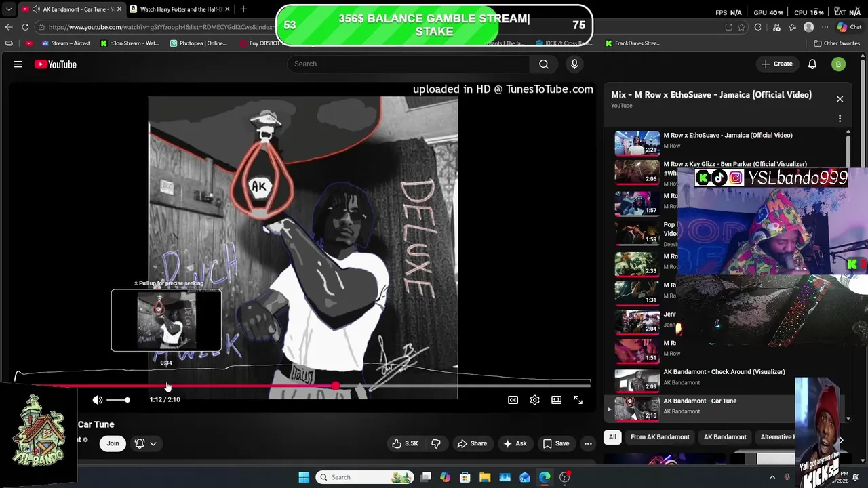868x488 pixels.
Task: Switch to AK Bandamont Car Tune tab
Action: pyautogui.click(x=71, y=9)
